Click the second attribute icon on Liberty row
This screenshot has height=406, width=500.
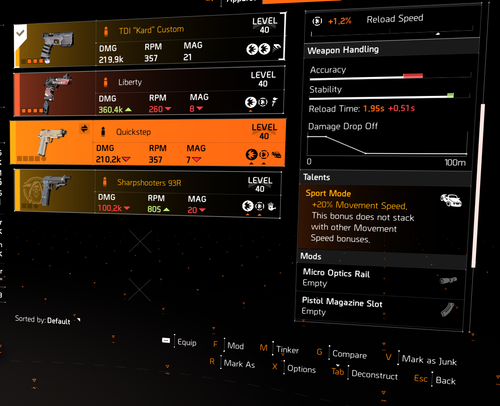[263, 102]
